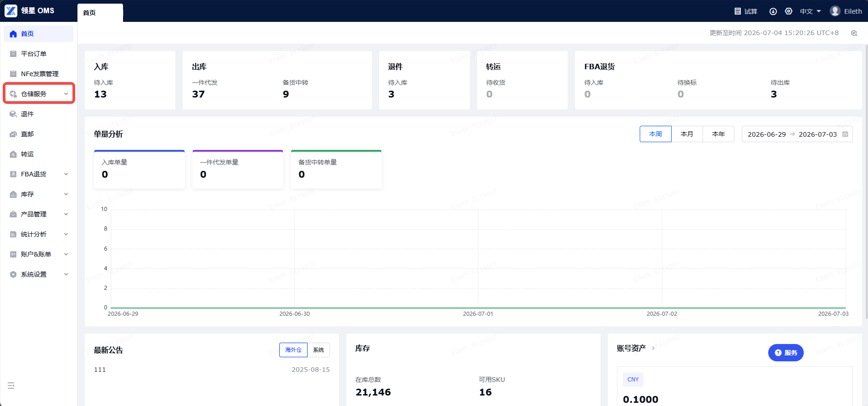This screenshot has width=868, height=406.
Task: Toggle announcements to 系统
Action: click(318, 350)
